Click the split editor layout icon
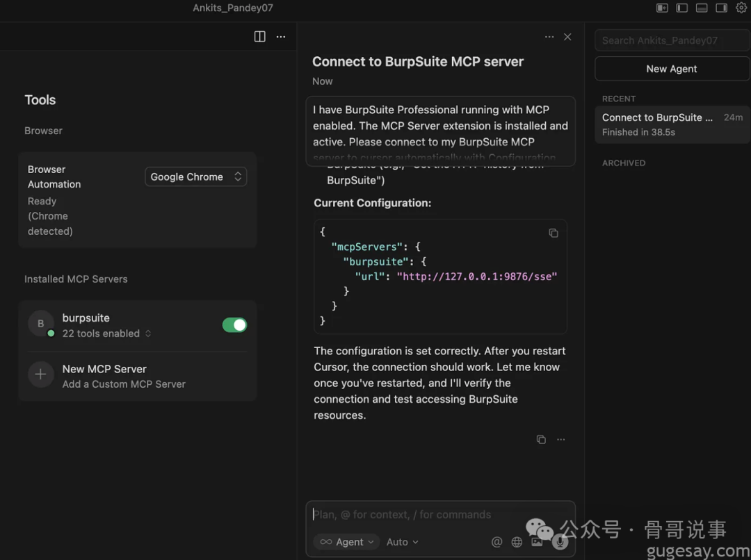Viewport: 751px width, 560px height. coord(259,37)
